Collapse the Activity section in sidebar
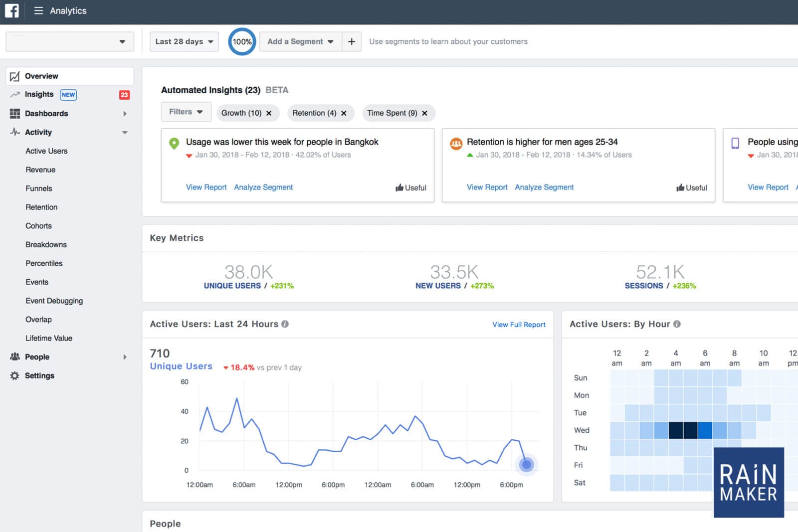The height and width of the screenshot is (532, 798). point(125,133)
